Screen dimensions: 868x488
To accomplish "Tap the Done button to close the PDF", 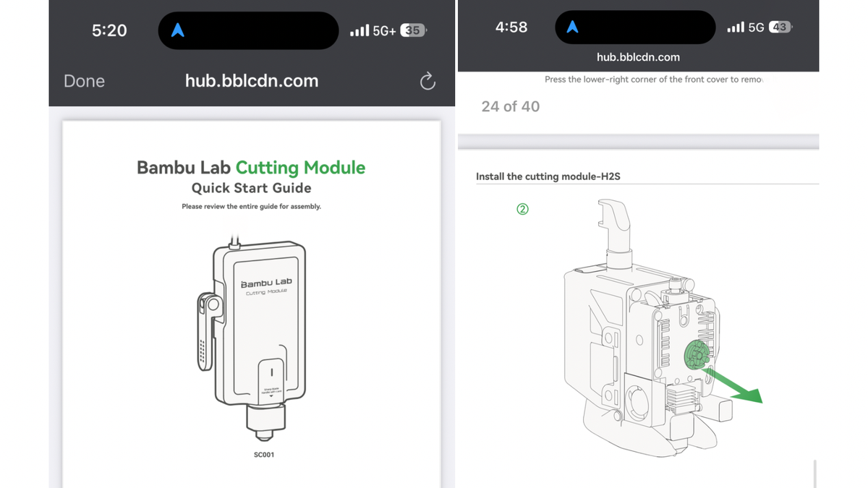I will tap(83, 81).
